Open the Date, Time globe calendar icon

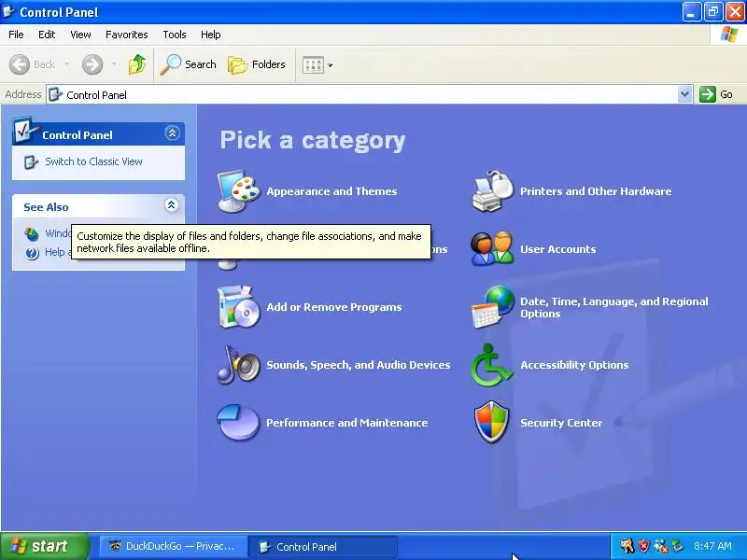pyautogui.click(x=493, y=307)
